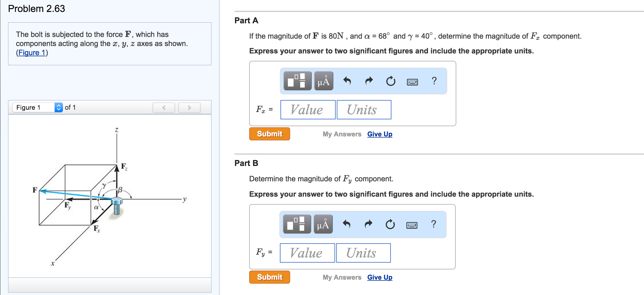Submit the Part A answer

point(269,134)
